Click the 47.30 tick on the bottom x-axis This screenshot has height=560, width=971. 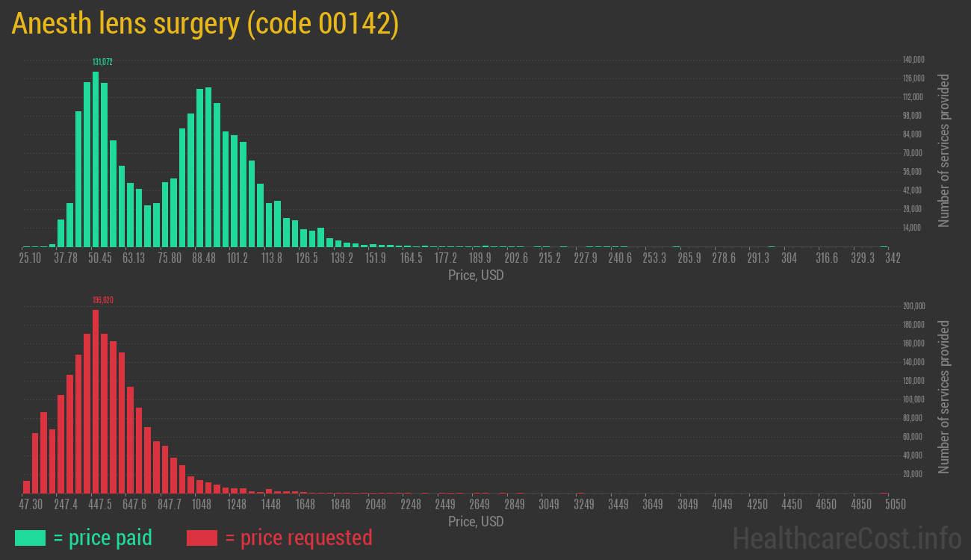(x=31, y=505)
